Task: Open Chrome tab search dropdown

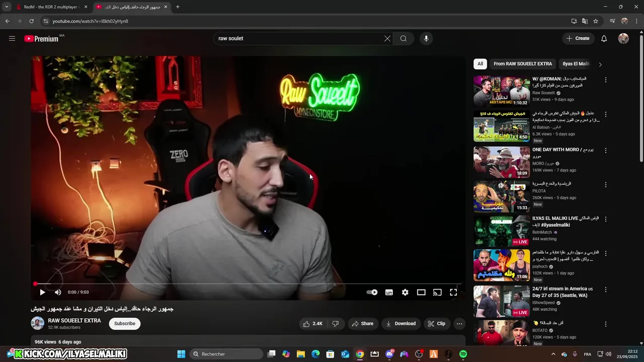Action: [x=7, y=7]
